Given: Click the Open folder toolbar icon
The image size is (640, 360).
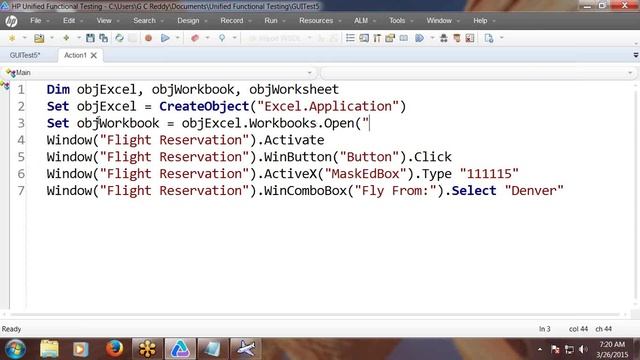Looking at the screenshot, I should [x=39, y=38].
